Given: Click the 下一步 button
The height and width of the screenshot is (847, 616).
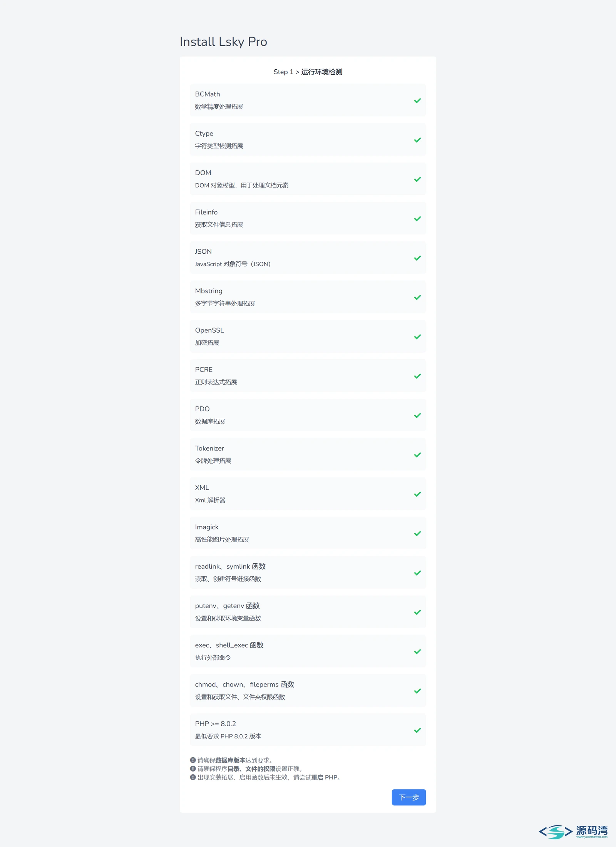Looking at the screenshot, I should [409, 797].
